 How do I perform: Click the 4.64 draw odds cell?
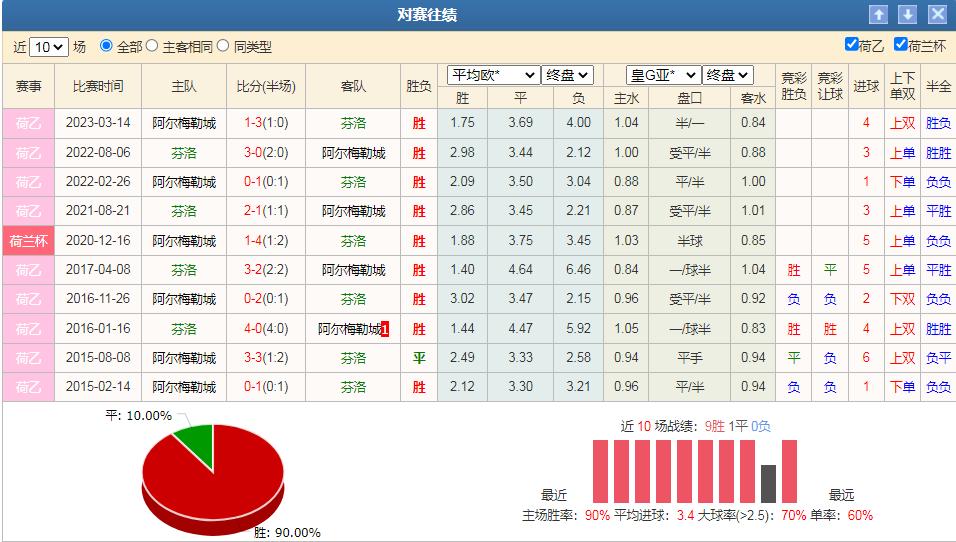pyautogui.click(x=520, y=269)
